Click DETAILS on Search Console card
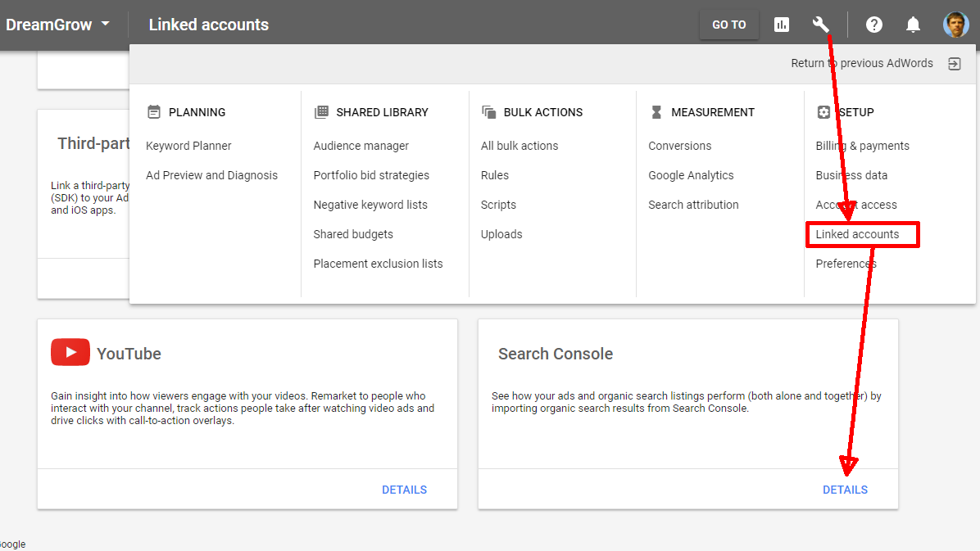Image resolution: width=980 pixels, height=551 pixels. click(845, 490)
